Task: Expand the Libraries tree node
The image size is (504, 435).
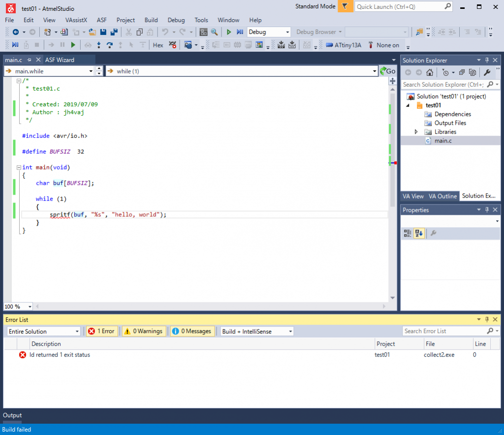Action: 416,132
